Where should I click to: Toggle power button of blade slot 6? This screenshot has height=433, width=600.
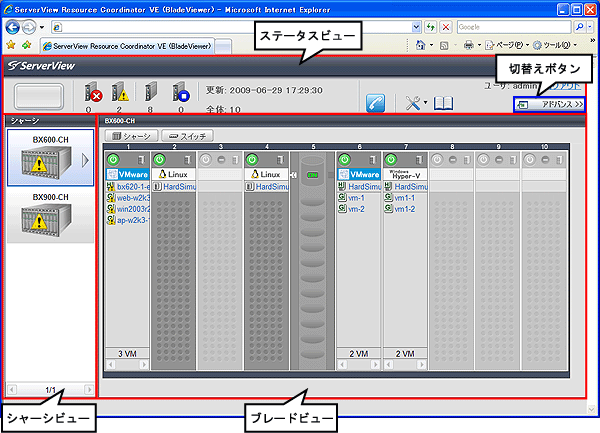(x=345, y=160)
